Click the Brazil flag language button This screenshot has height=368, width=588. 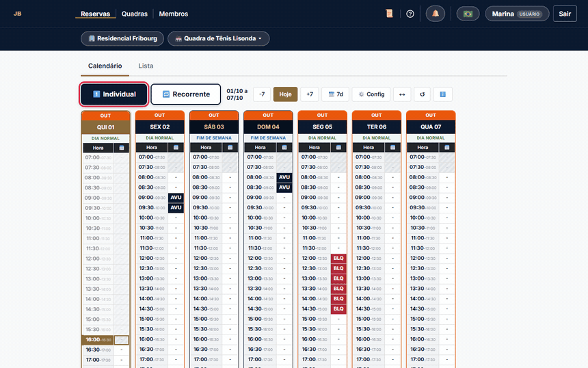coord(468,14)
